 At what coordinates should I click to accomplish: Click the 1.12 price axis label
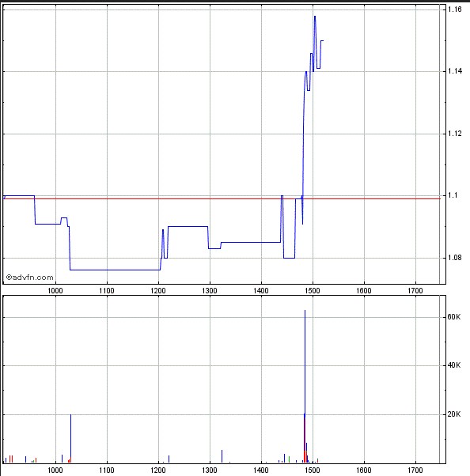click(454, 134)
